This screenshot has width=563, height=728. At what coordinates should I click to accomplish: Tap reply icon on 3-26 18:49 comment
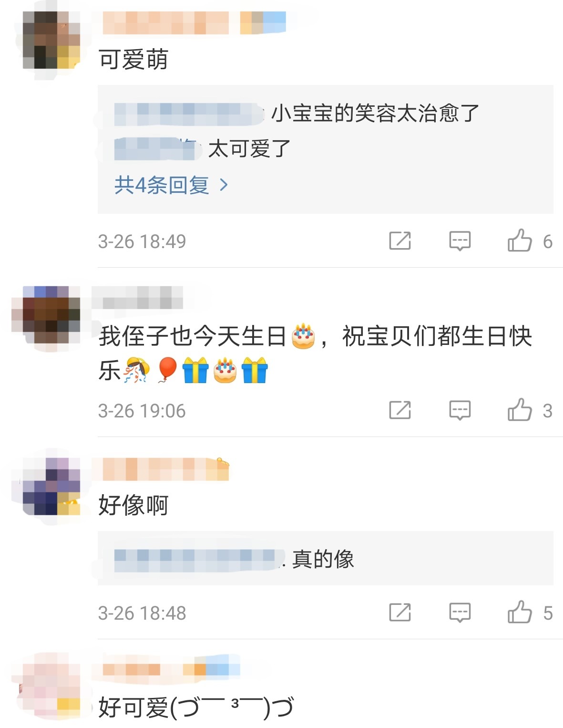point(460,241)
